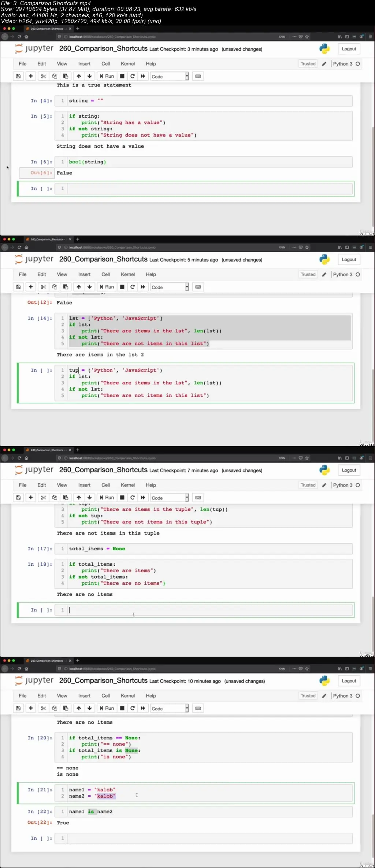Viewport: 375px width, 868px height.
Task: Open Insert menu in the 5-minutes-ago checkpoint frame
Action: 84,274
